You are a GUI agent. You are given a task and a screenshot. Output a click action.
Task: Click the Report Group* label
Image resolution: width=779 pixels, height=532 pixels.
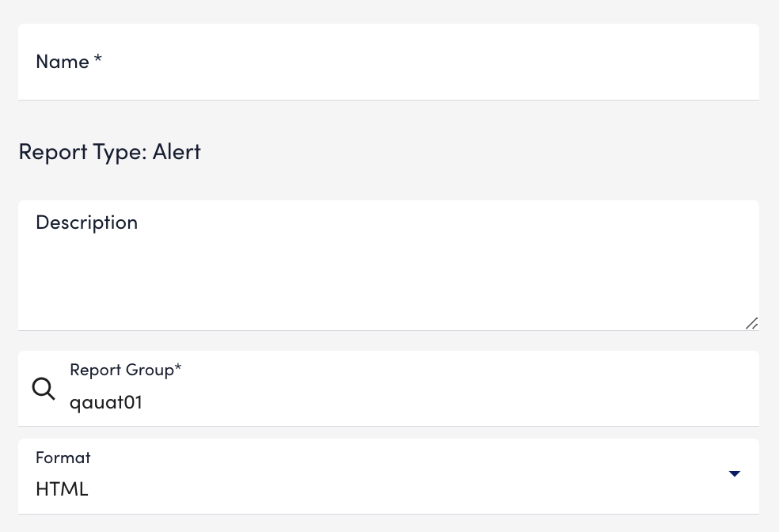(x=126, y=370)
